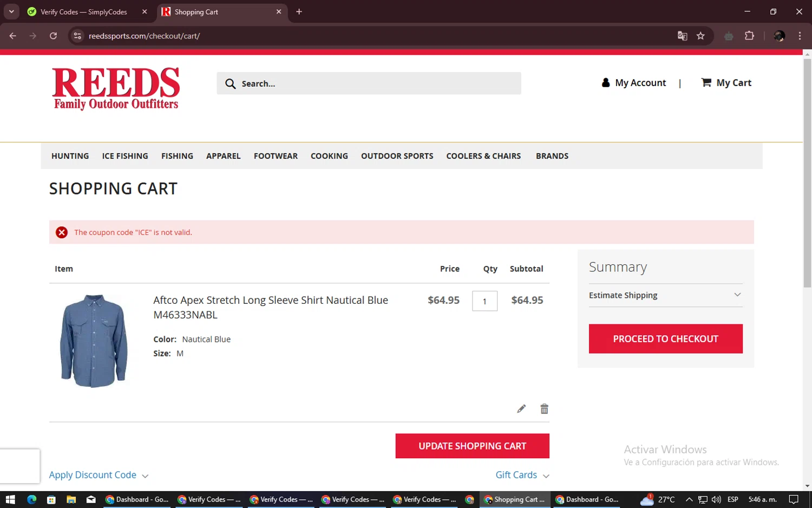Screen dimensions: 812x508
Task: Click the 5:46 a. m. clock
Action: point(762,499)
